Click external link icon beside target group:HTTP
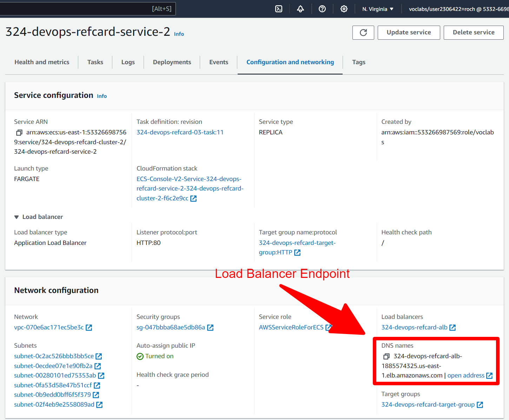Screen dimensions: 509x420 (297, 253)
